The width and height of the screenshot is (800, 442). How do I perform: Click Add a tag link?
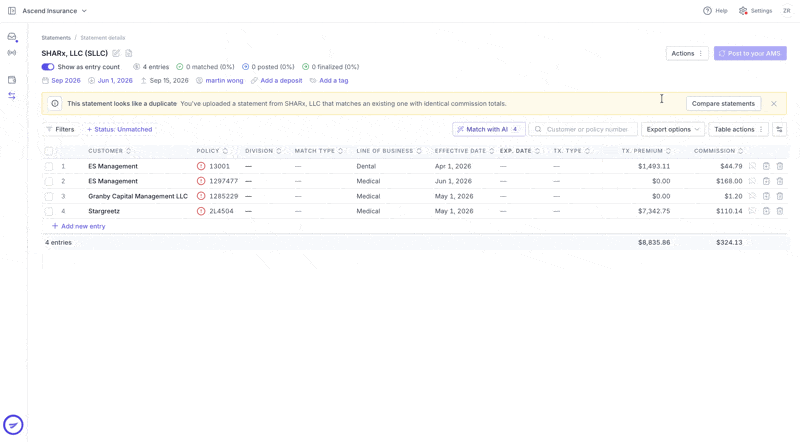pyautogui.click(x=329, y=81)
